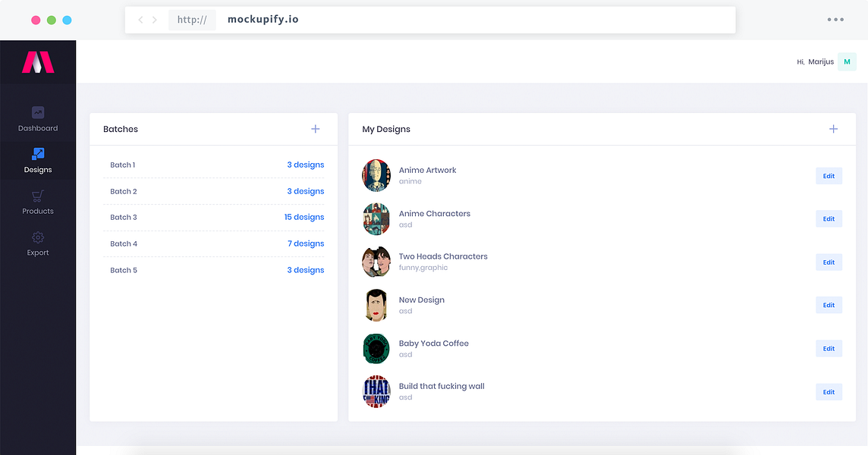Click the Mockupify logo in sidebar
The width and height of the screenshot is (868, 455).
38,62
